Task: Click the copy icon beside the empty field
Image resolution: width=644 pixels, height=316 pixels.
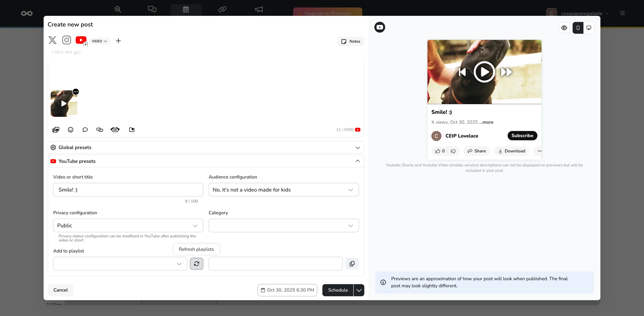Action: point(352,263)
